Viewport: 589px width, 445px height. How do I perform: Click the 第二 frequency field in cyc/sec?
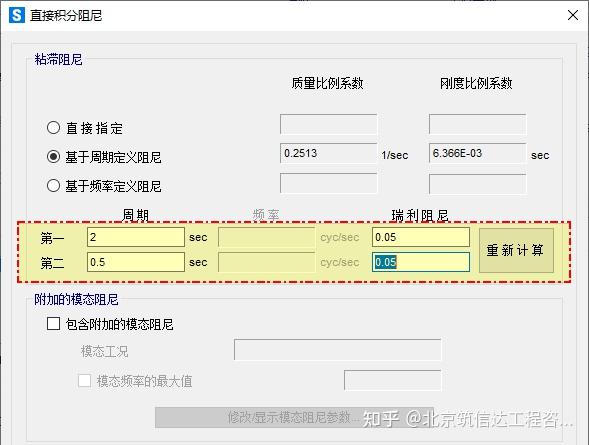(x=266, y=262)
